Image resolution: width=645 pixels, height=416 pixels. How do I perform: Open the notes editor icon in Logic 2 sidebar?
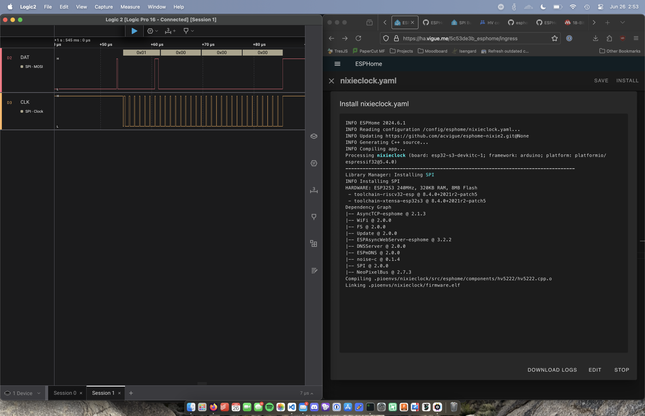point(314,271)
